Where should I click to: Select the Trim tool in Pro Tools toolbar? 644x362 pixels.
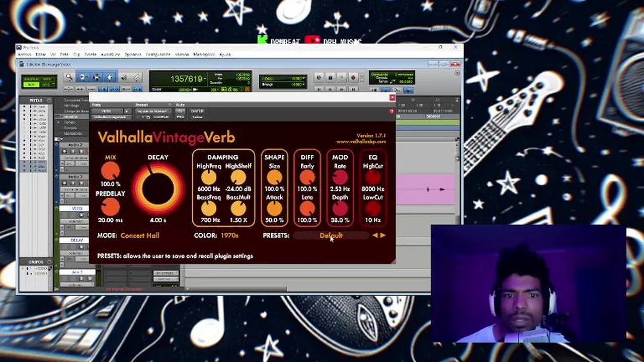click(x=83, y=77)
